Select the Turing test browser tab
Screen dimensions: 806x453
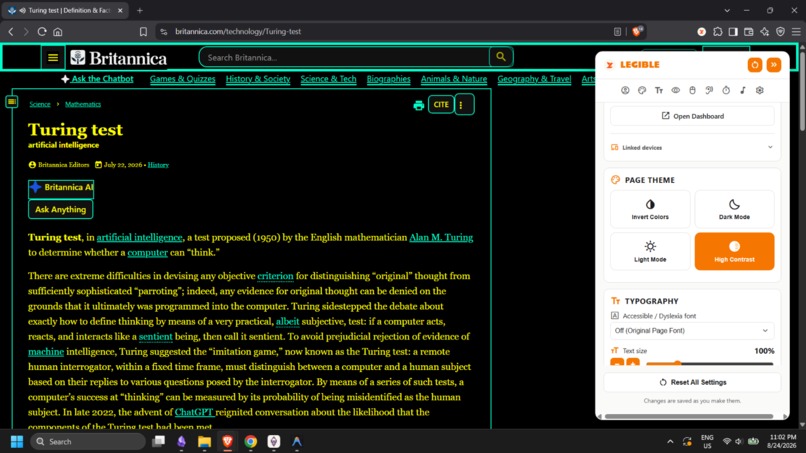(x=67, y=10)
